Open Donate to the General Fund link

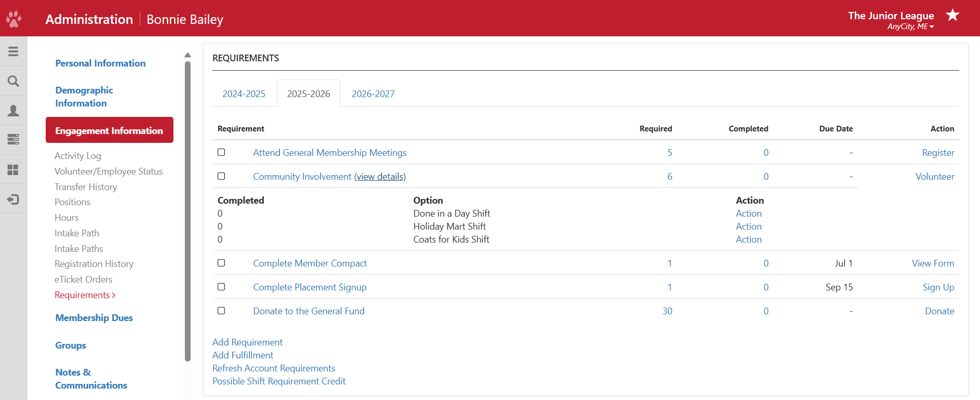click(309, 311)
